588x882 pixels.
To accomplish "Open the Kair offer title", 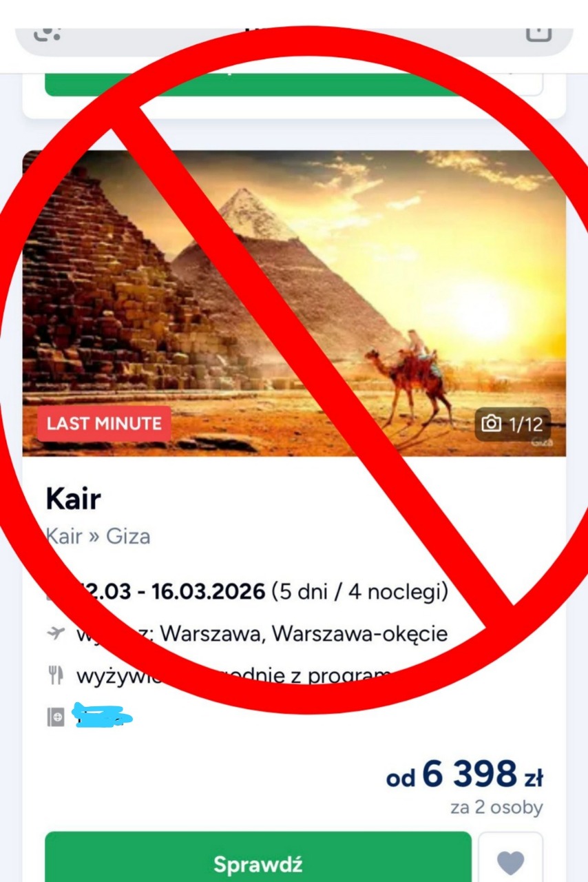I will [x=73, y=499].
